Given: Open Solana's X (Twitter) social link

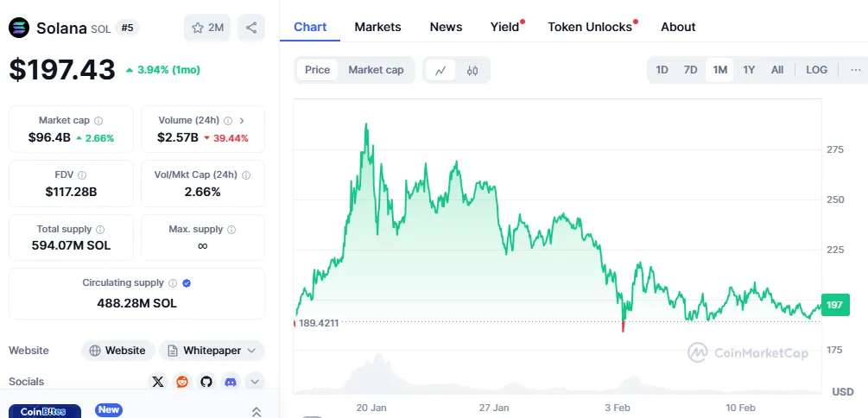Looking at the screenshot, I should click(157, 381).
